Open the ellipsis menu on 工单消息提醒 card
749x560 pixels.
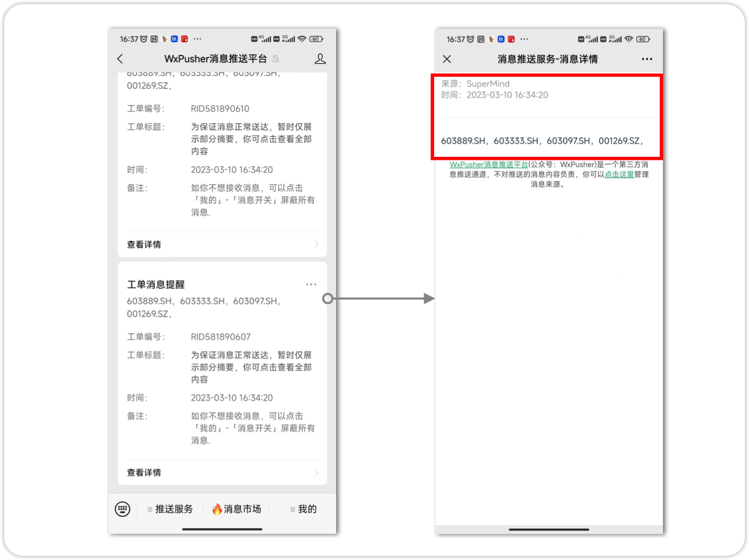click(311, 284)
